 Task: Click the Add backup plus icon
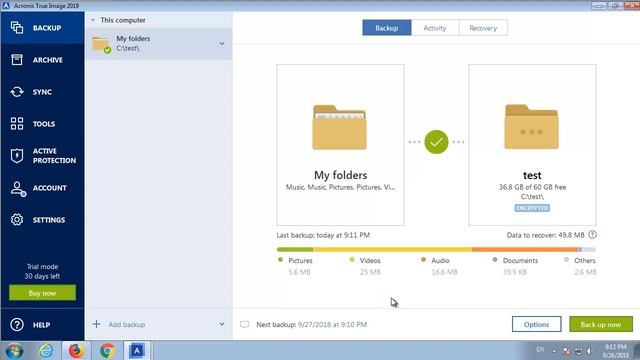coord(96,324)
